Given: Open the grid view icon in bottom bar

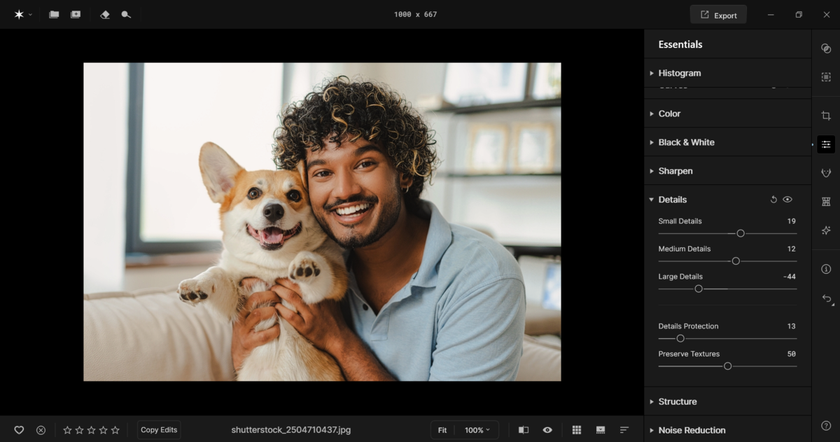Looking at the screenshot, I should (577, 430).
